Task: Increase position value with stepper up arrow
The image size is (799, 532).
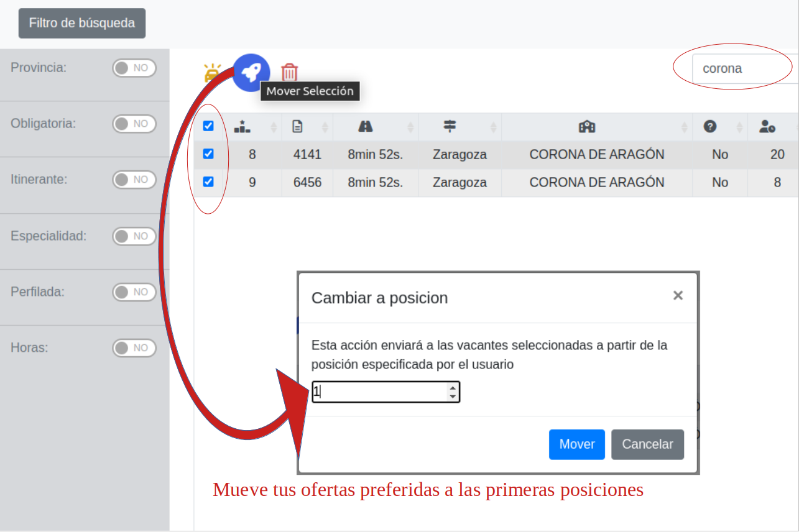Action: tap(453, 387)
